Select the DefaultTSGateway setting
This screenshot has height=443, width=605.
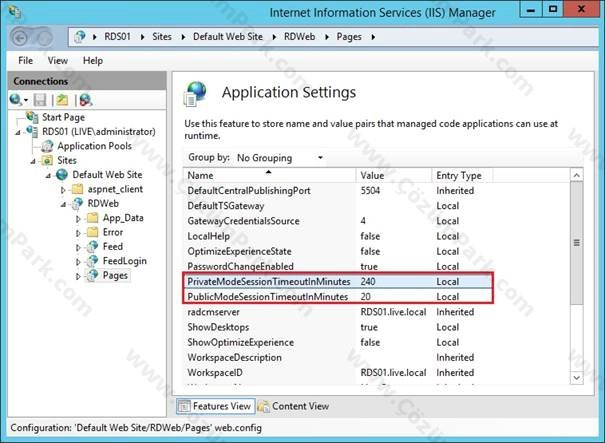(x=338, y=206)
